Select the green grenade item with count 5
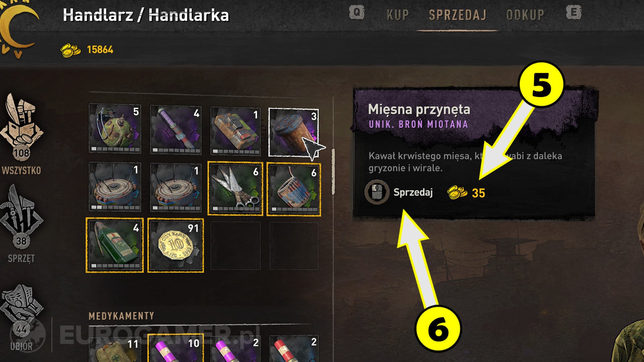The image size is (644, 362). (x=115, y=128)
